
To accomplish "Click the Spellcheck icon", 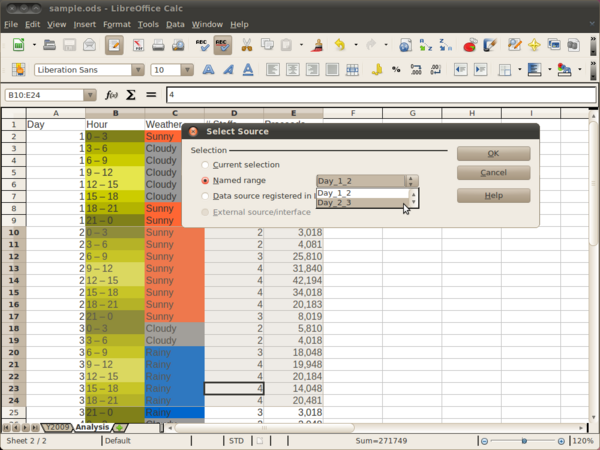I will pyautogui.click(x=200, y=45).
